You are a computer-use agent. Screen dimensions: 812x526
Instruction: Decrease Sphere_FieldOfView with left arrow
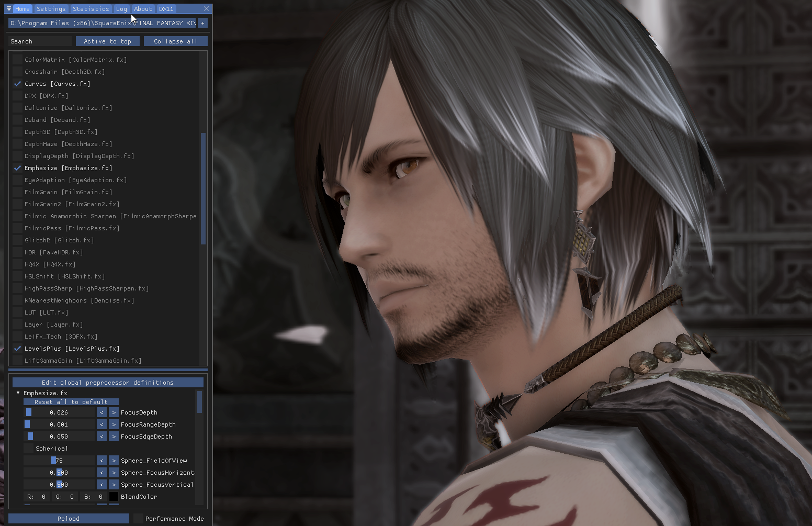(101, 461)
